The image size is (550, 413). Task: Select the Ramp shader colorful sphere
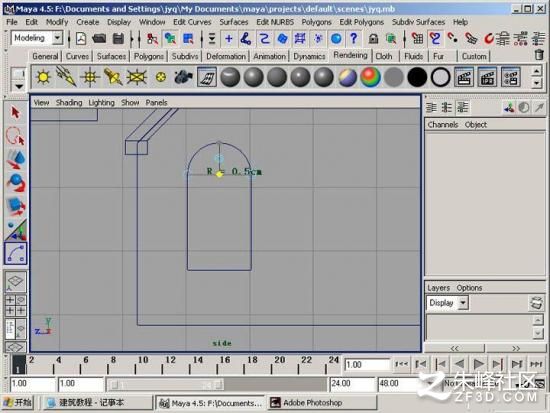(370, 77)
